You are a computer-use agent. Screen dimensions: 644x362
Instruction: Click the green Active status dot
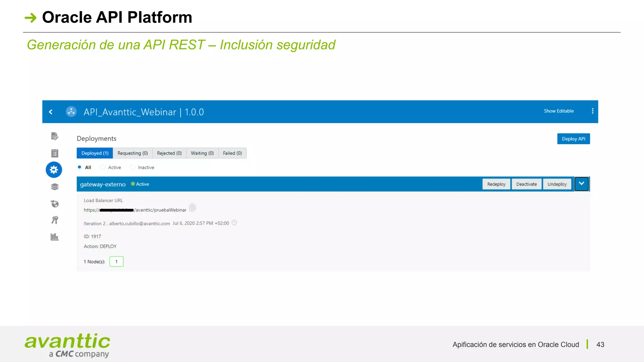[133, 184]
